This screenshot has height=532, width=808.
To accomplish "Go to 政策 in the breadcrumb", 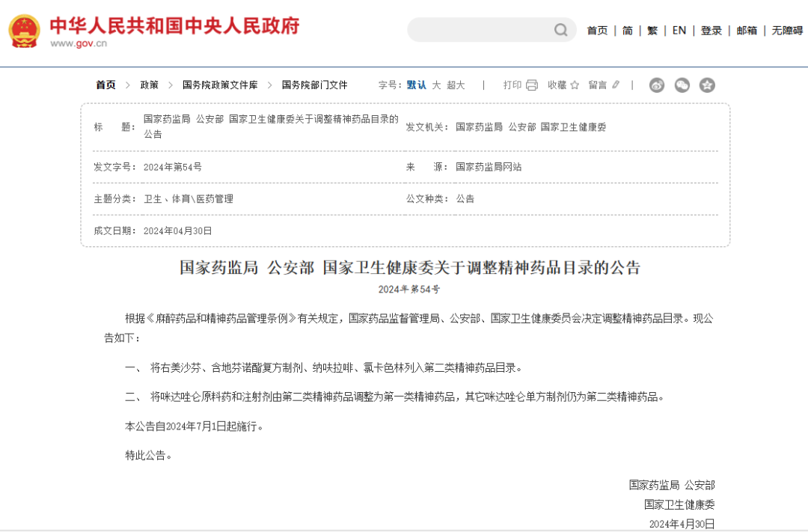I will [x=150, y=85].
